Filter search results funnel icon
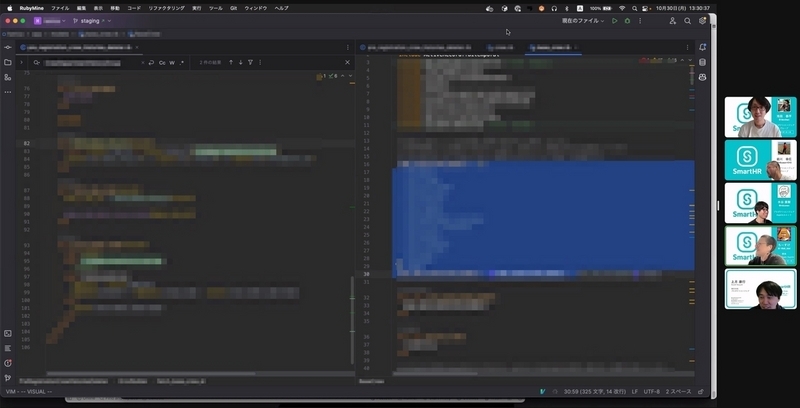 click(x=250, y=62)
